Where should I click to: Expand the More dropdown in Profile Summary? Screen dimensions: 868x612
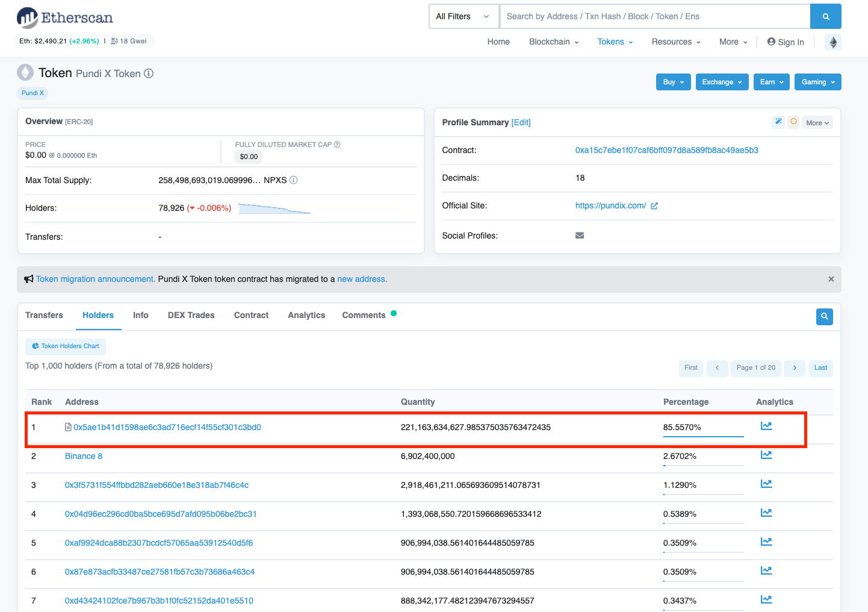tap(817, 123)
